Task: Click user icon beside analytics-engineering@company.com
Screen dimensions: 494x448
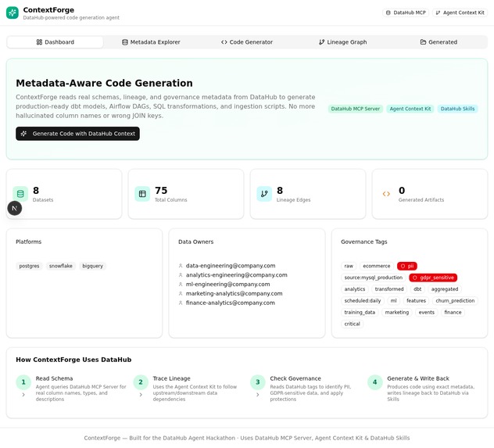Action: 181,275
